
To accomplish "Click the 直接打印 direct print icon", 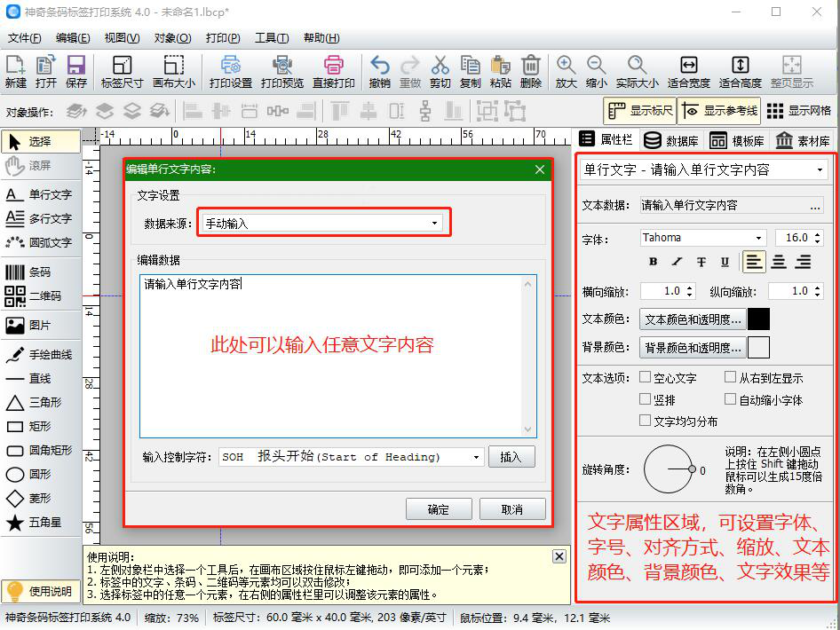I will pyautogui.click(x=334, y=71).
